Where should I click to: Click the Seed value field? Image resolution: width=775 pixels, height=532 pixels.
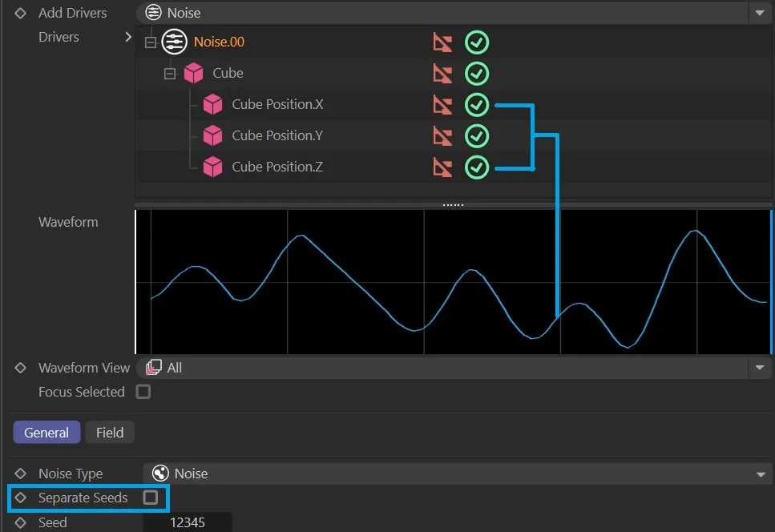pos(188,522)
